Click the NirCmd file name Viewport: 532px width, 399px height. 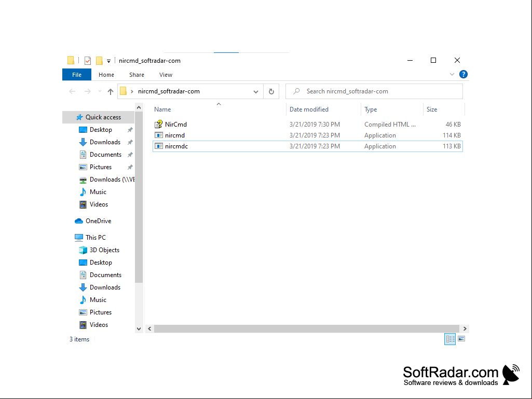point(176,125)
